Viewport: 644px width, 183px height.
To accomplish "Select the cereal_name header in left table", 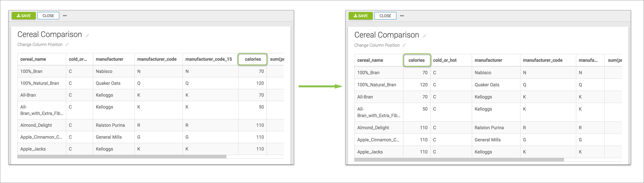I will click(x=33, y=59).
